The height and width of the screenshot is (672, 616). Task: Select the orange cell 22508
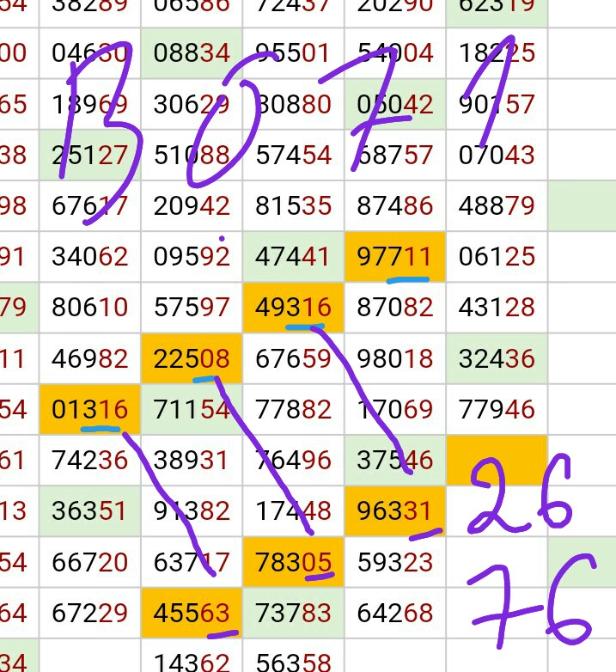tap(192, 358)
